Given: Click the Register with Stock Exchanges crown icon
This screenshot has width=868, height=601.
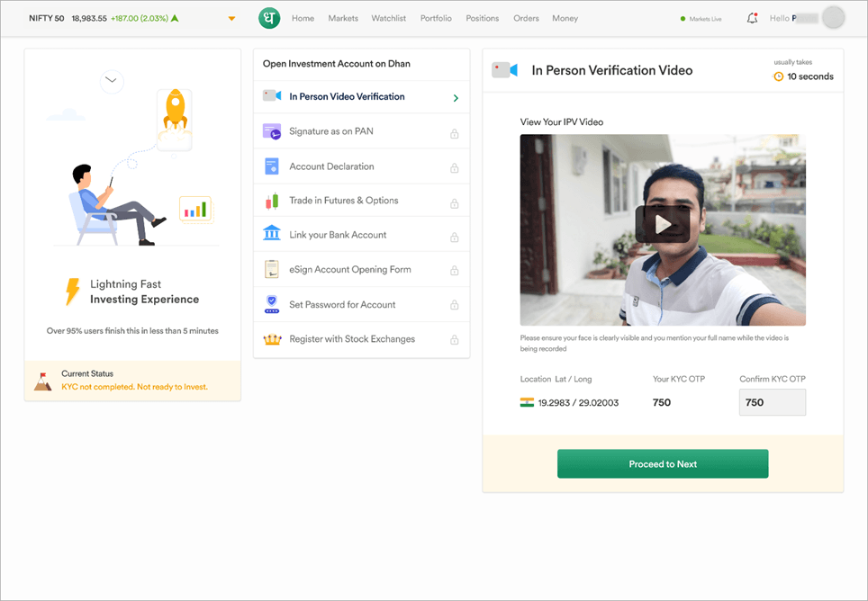Looking at the screenshot, I should coord(271,339).
